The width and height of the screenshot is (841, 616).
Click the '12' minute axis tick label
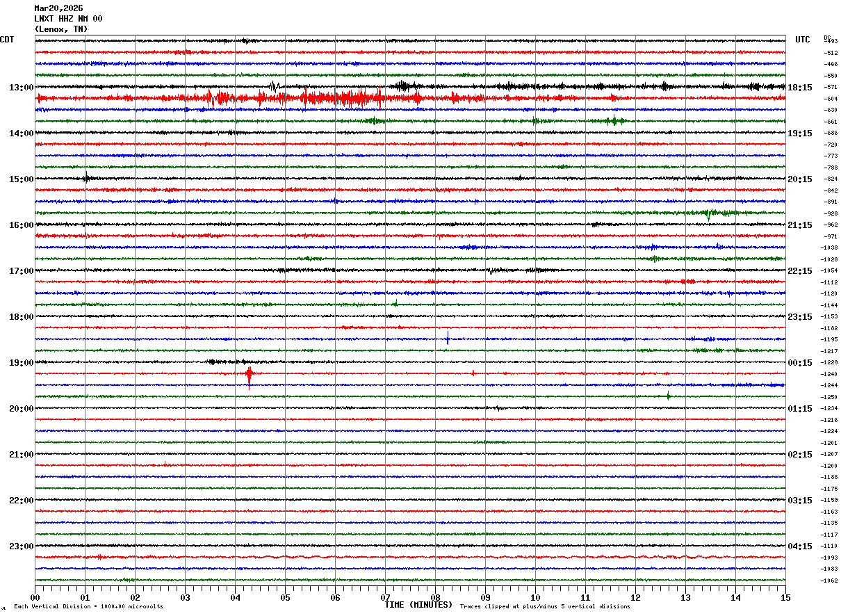point(635,597)
